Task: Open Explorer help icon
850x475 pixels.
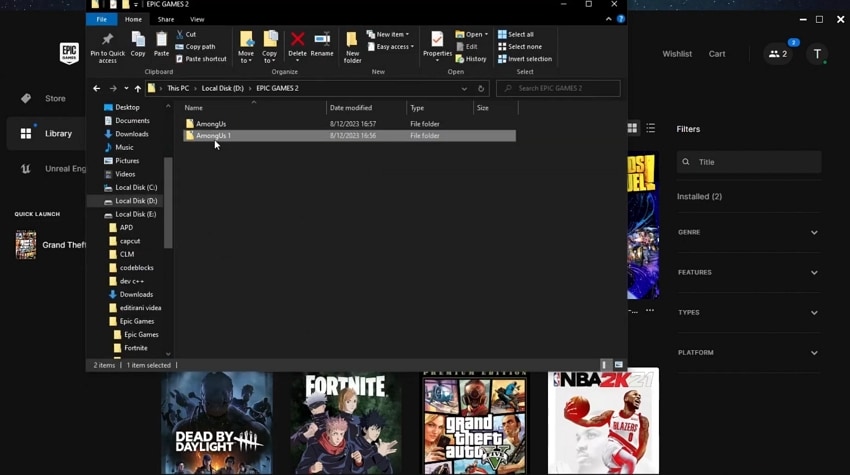Action: tap(621, 19)
